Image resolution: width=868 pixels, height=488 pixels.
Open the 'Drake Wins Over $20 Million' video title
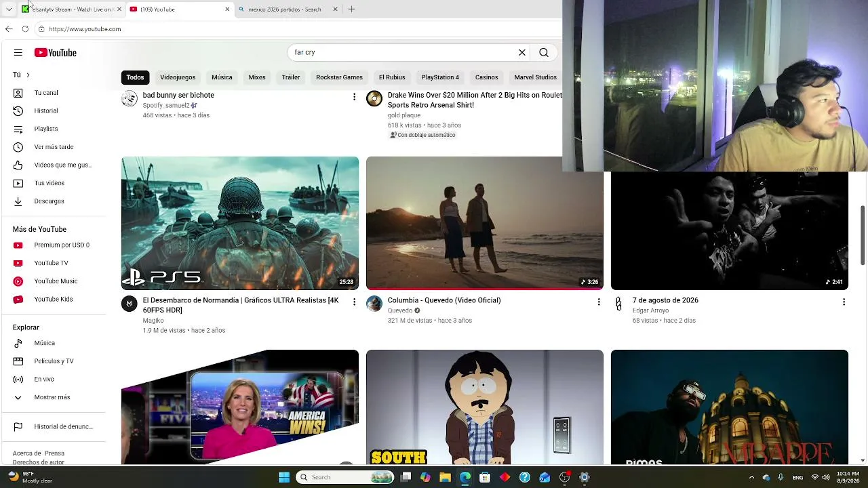(475, 100)
